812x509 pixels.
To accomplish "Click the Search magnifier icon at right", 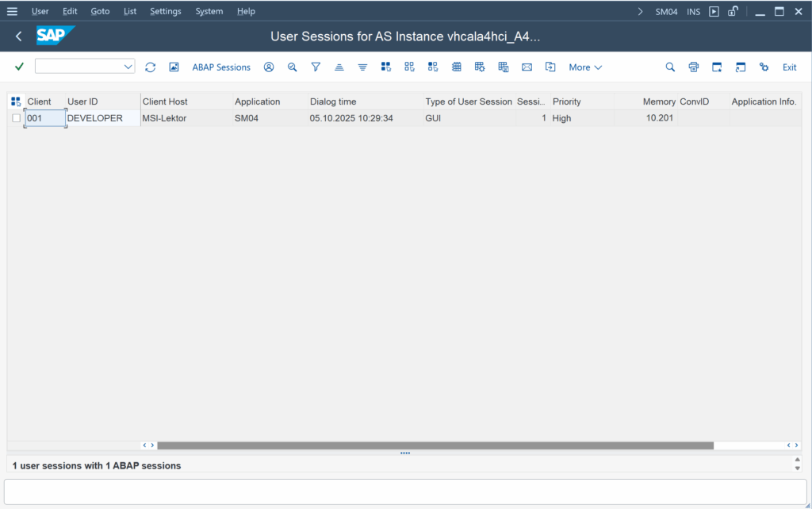I will (x=670, y=67).
